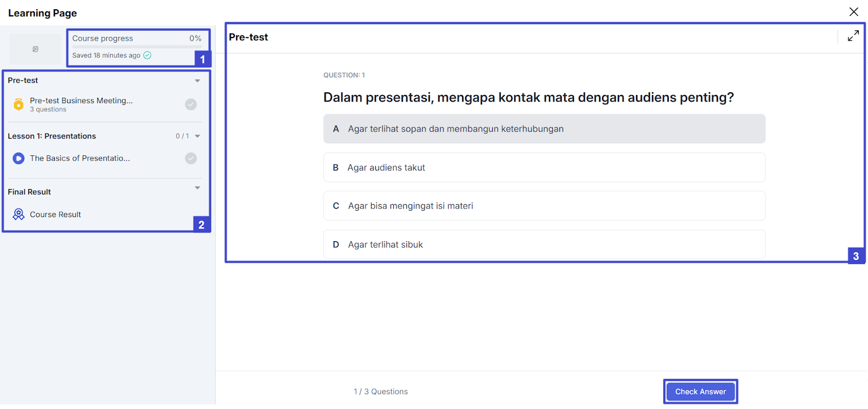Choose answer B Agar audiens takut

(544, 167)
